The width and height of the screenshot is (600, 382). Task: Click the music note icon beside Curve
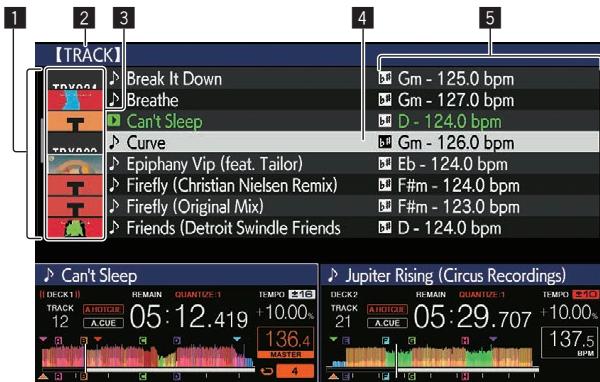point(114,142)
